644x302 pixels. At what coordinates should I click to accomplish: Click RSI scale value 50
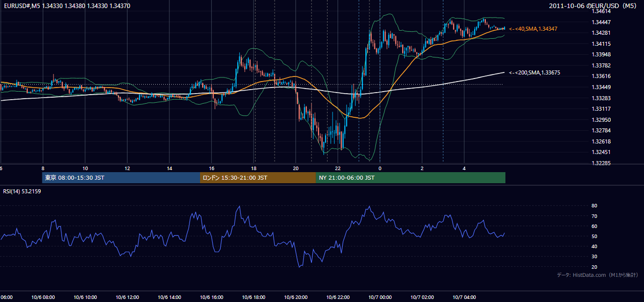point(595,236)
